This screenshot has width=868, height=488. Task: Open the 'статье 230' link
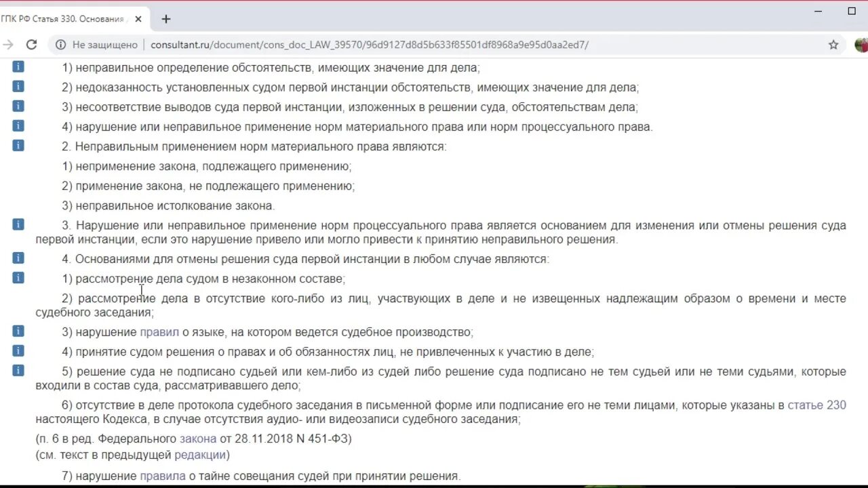816,405
